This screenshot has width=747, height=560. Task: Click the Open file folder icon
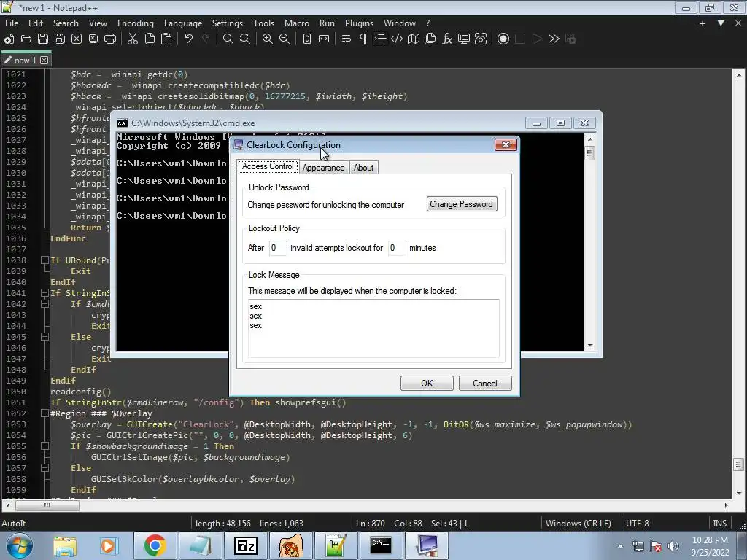(x=26, y=39)
